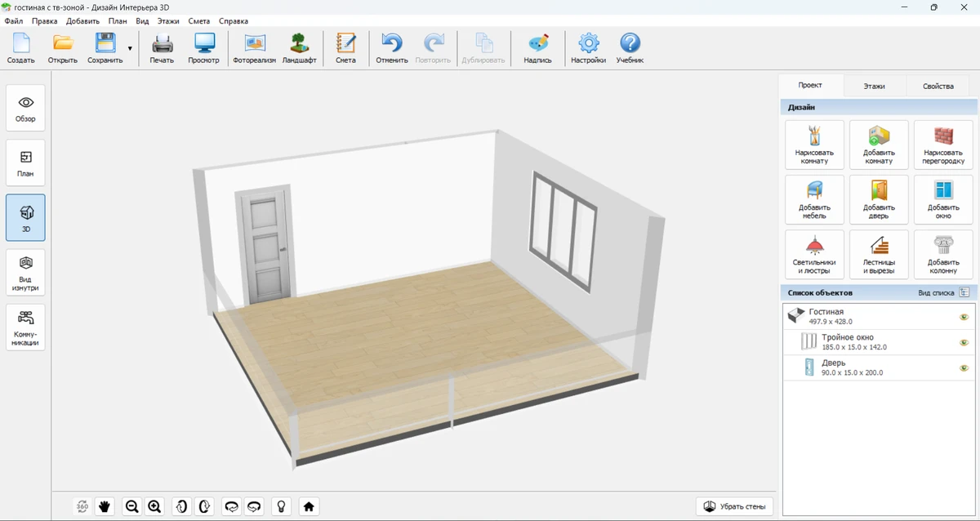The image size is (980, 521).
Task: Click the Надпись text label tool
Action: (x=537, y=48)
